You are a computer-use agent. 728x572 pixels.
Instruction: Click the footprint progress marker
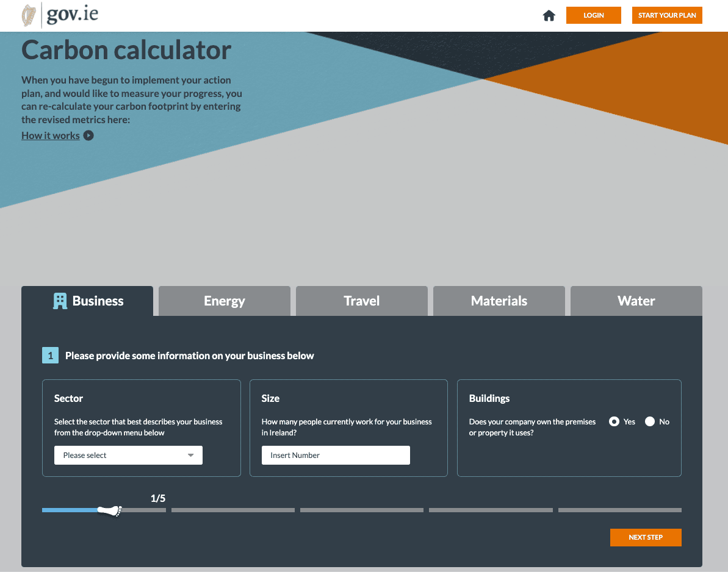[x=110, y=510]
